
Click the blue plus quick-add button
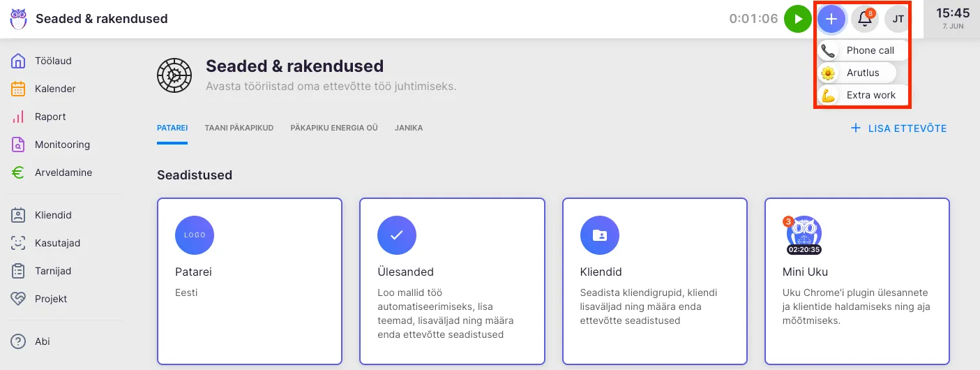[831, 19]
